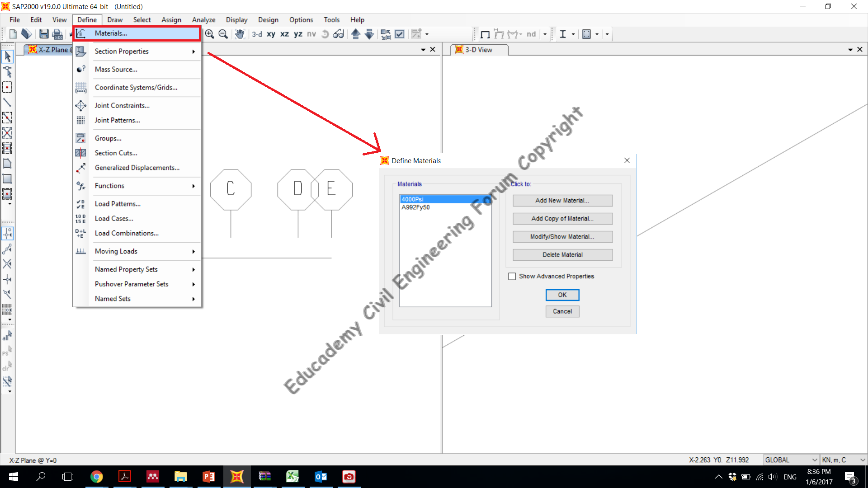Open File Explorer from taskbar
Viewport: 868px width, 488px height.
click(180, 477)
